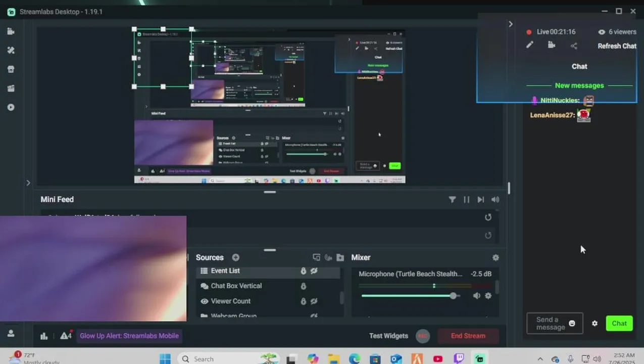This screenshot has width=644, height=364.
Task: Select the Webcam Group folder source
Action: pos(268,315)
